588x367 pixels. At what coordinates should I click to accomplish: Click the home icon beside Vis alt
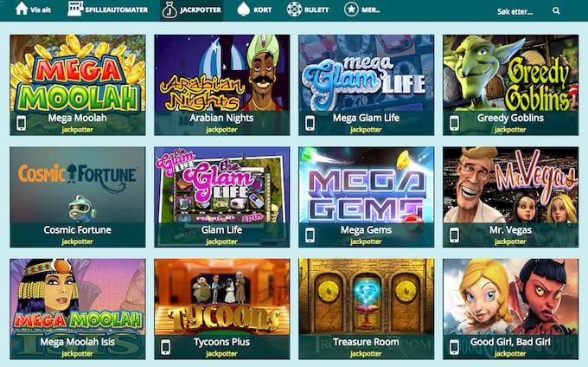coord(22,9)
